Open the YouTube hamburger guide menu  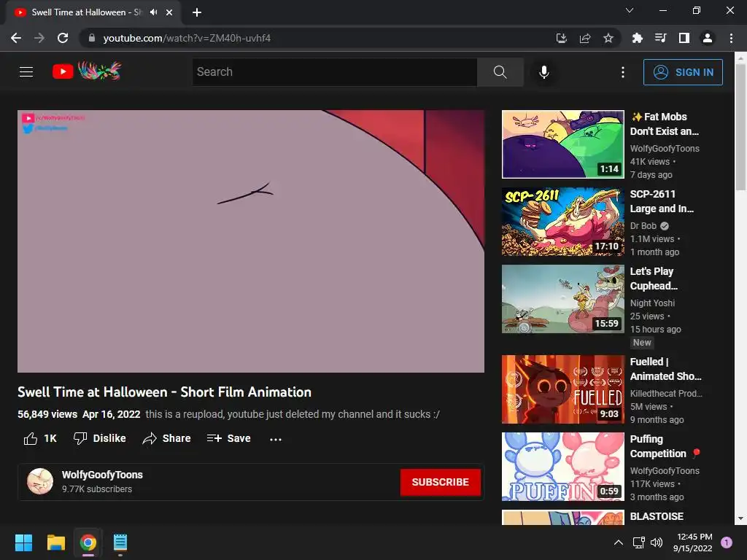pos(26,72)
